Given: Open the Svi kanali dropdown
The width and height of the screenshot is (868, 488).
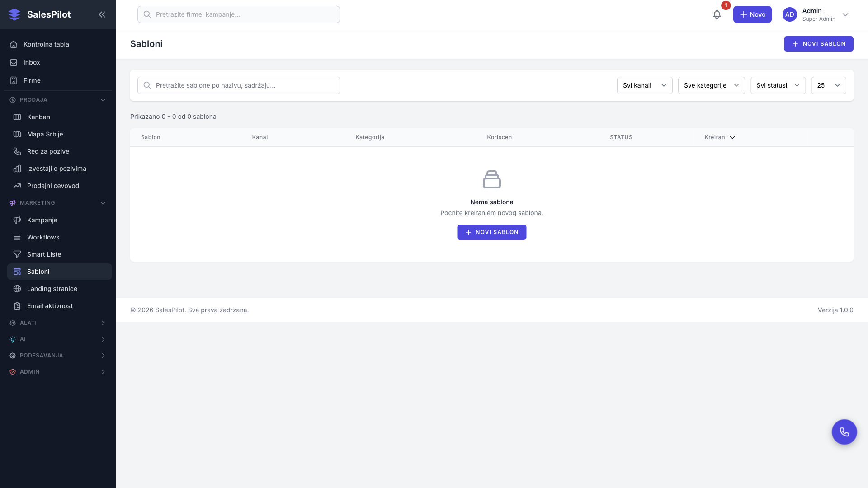Looking at the screenshot, I should [644, 85].
